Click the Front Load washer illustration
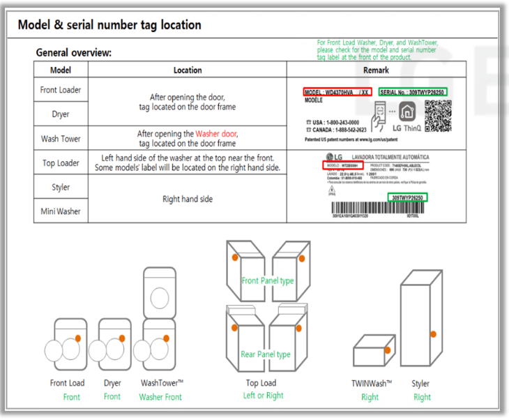The image size is (509, 420). 66,345
